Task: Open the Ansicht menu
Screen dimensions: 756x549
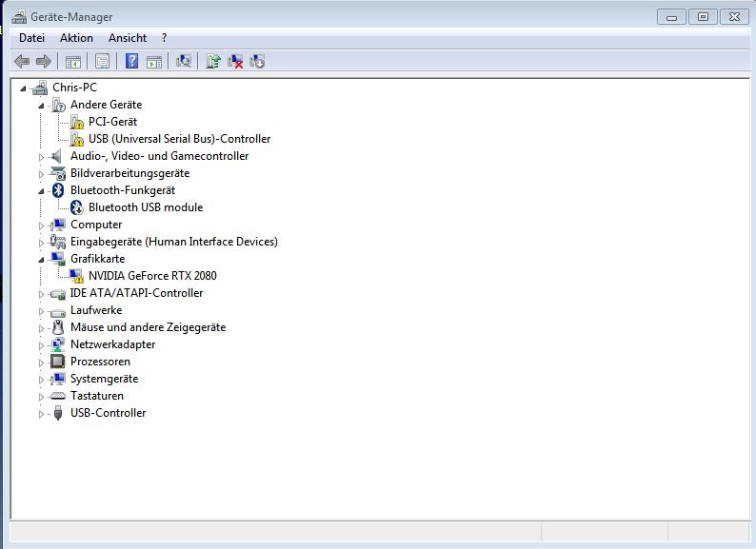Action: [x=128, y=38]
